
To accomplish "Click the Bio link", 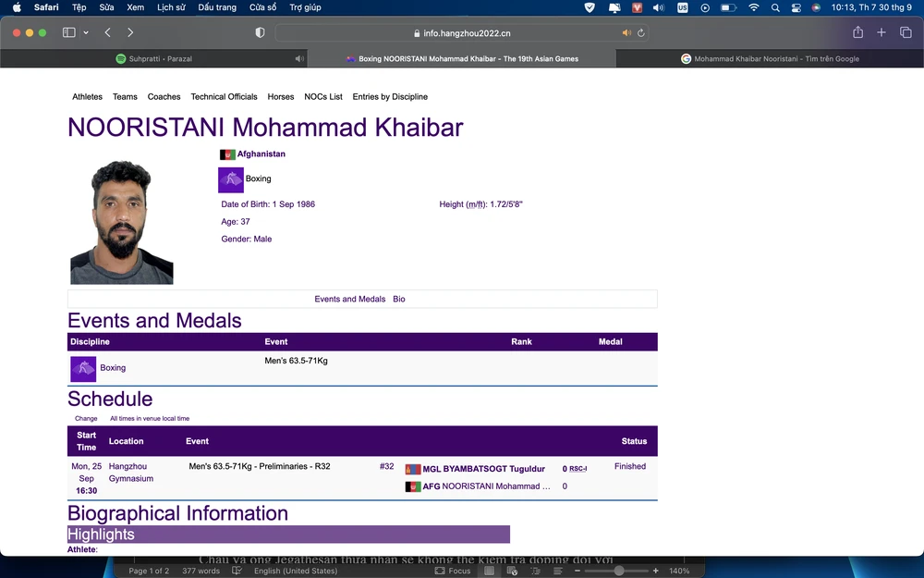I will tap(399, 300).
